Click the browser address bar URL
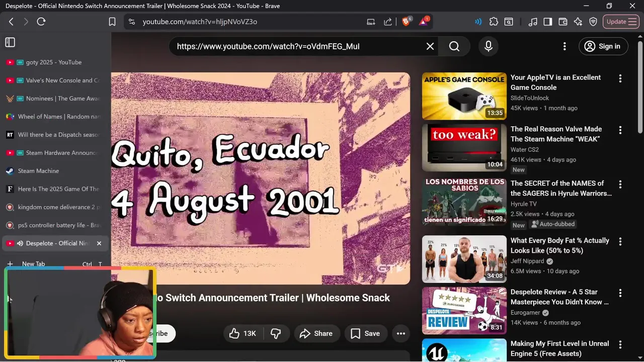Screen dimensions: 644x362 [x=200, y=22]
